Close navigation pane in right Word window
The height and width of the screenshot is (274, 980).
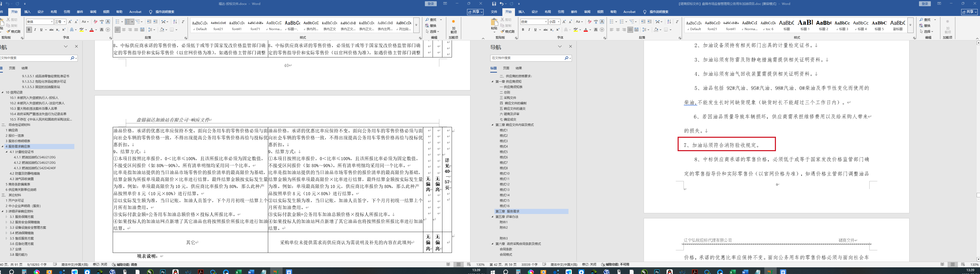point(570,46)
